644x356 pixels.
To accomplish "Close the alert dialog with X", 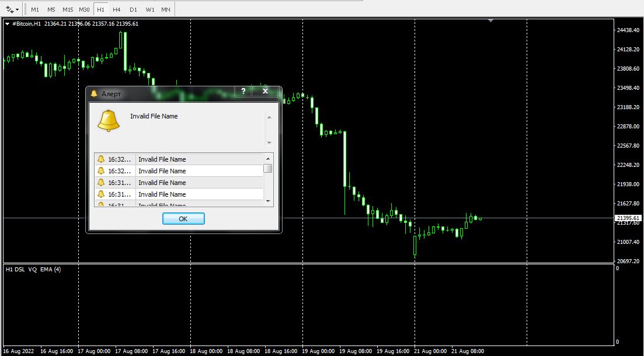I will pyautogui.click(x=265, y=91).
